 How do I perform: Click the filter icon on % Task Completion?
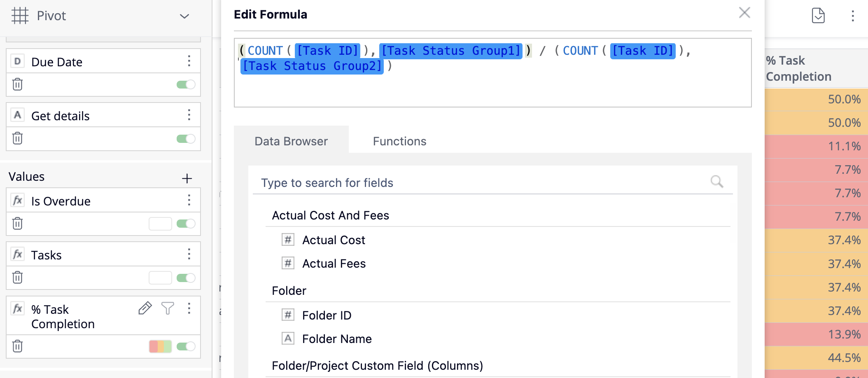(168, 308)
